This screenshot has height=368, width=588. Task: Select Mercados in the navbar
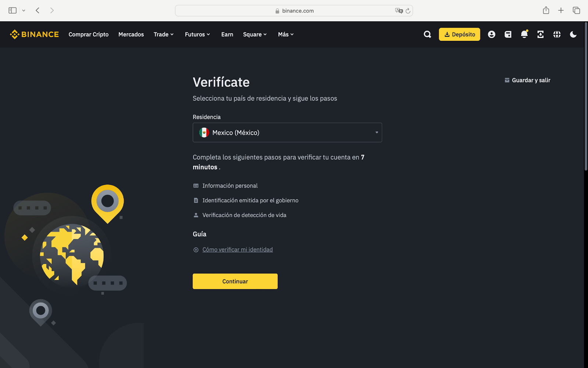pos(131,34)
